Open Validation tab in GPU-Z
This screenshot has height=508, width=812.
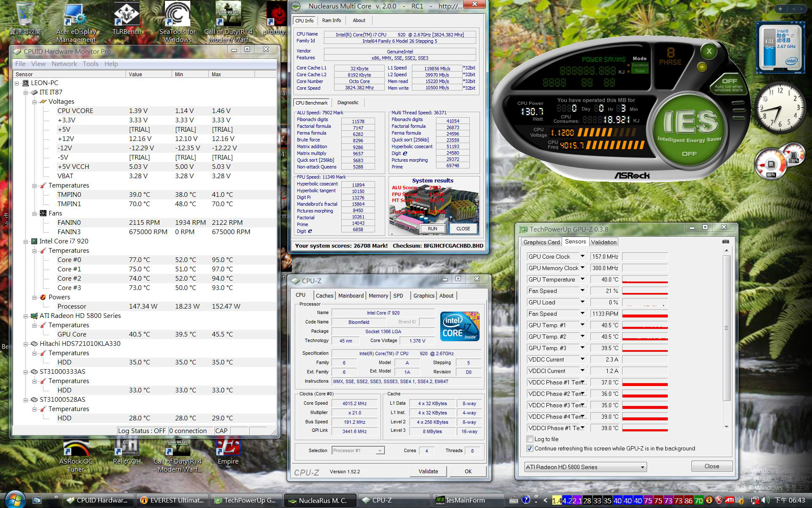click(604, 242)
